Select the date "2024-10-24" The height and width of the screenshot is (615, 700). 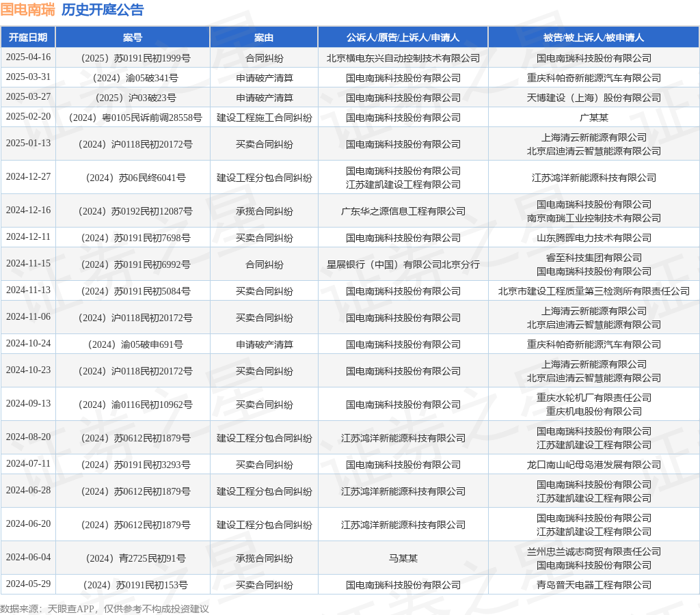(28, 344)
